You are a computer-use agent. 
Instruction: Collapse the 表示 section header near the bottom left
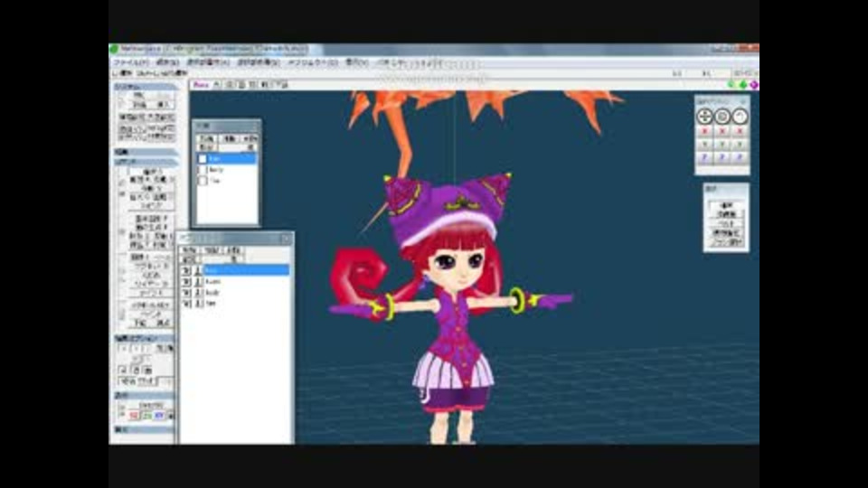point(144,396)
